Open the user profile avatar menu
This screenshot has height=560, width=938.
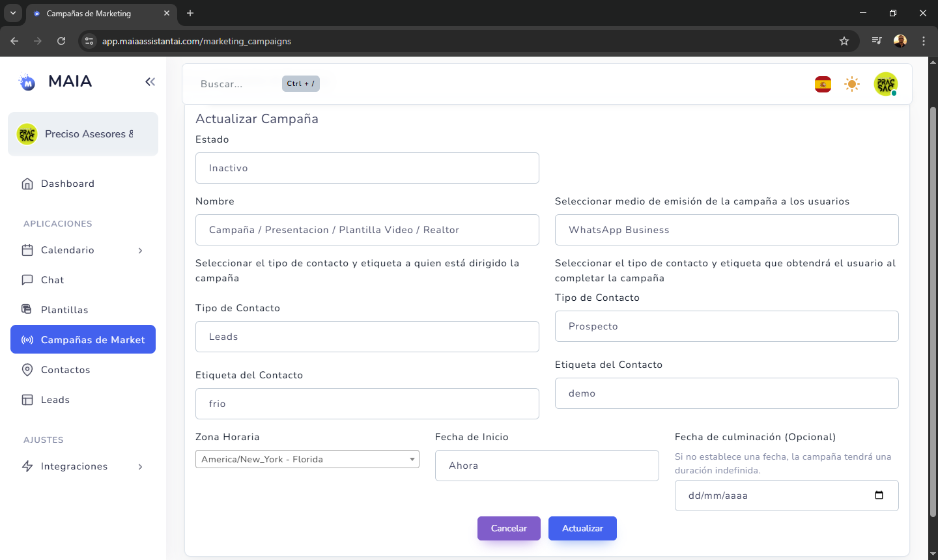click(x=885, y=84)
